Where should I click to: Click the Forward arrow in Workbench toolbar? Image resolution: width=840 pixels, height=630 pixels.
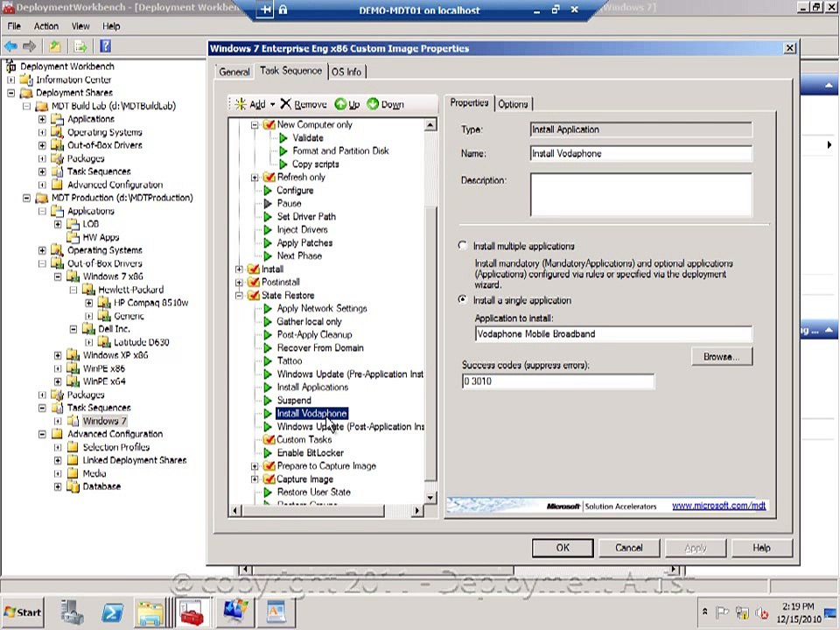click(x=30, y=46)
